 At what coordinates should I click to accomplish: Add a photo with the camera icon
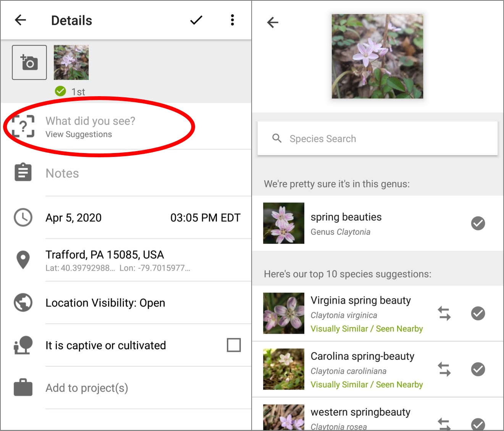point(29,62)
